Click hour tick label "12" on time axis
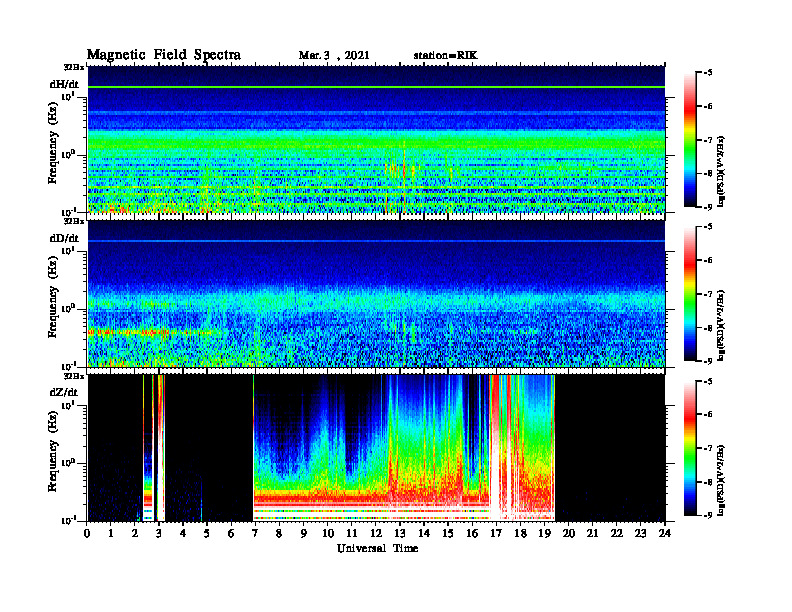792x612 pixels. click(376, 534)
